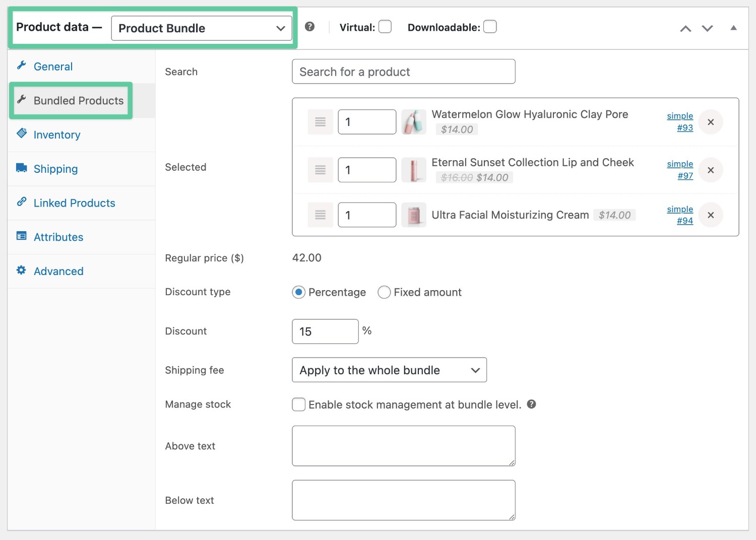Viewport: 756px width, 540px height.
Task: Enable the Downloadable checkbox
Action: (x=490, y=27)
